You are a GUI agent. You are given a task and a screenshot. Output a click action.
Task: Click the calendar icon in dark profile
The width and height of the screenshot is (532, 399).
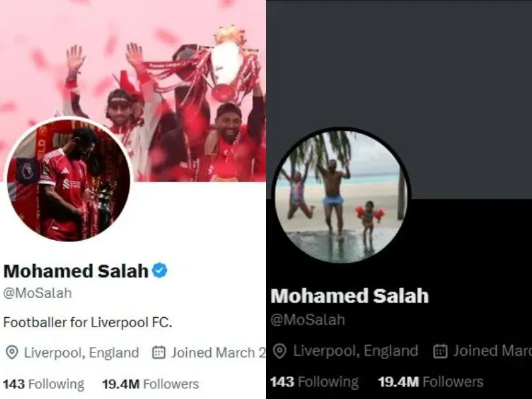click(x=440, y=351)
